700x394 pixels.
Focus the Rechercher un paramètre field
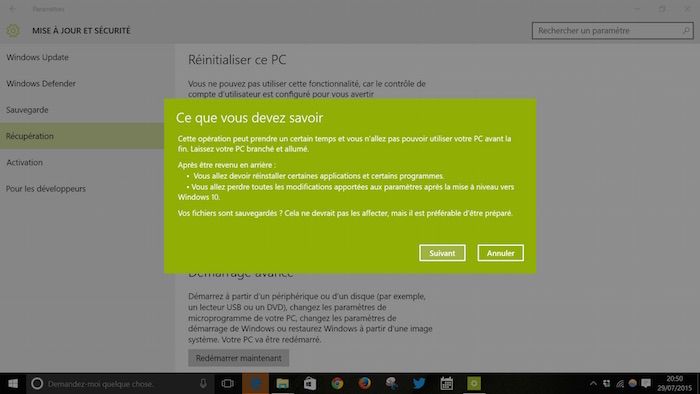pos(612,31)
